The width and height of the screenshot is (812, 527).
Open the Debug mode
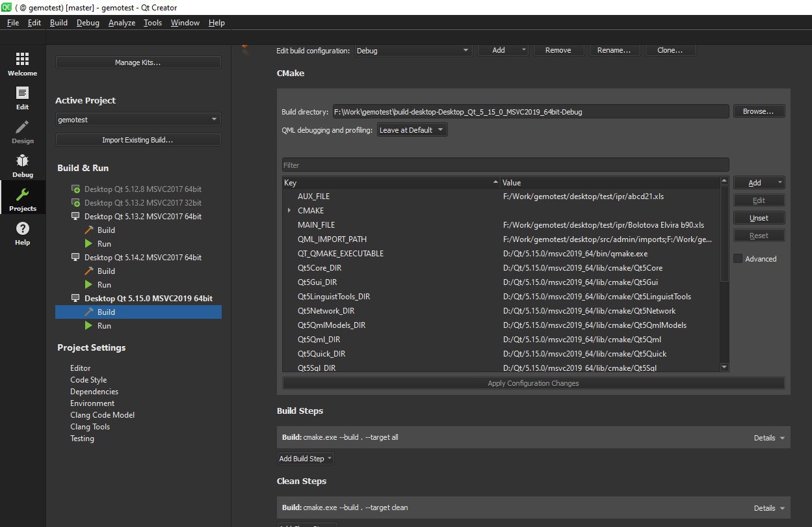point(22,166)
